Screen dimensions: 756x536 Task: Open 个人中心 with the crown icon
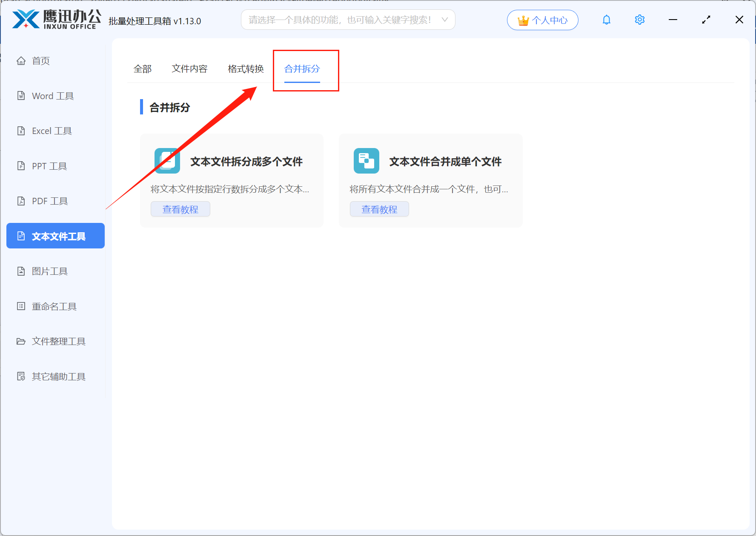(542, 20)
